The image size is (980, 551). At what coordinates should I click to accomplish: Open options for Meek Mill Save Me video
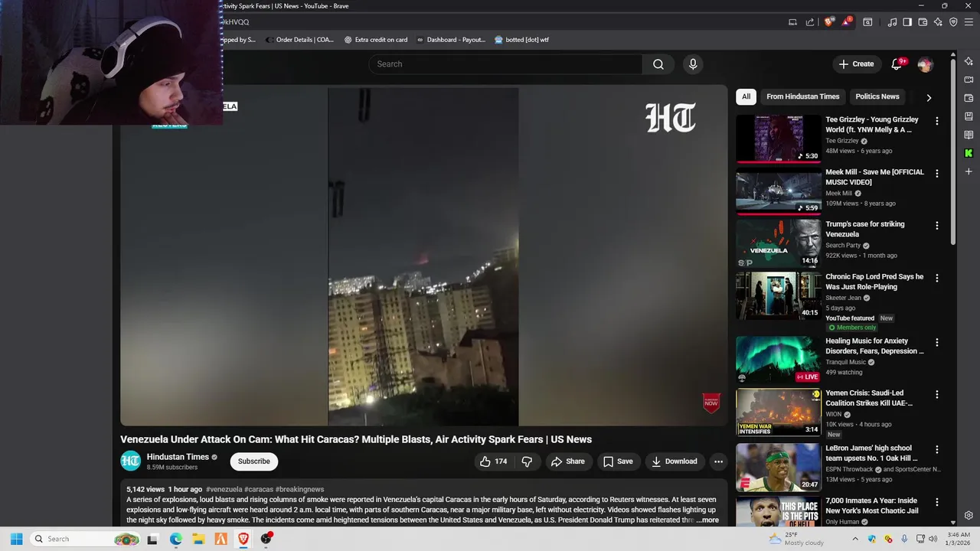936,174
